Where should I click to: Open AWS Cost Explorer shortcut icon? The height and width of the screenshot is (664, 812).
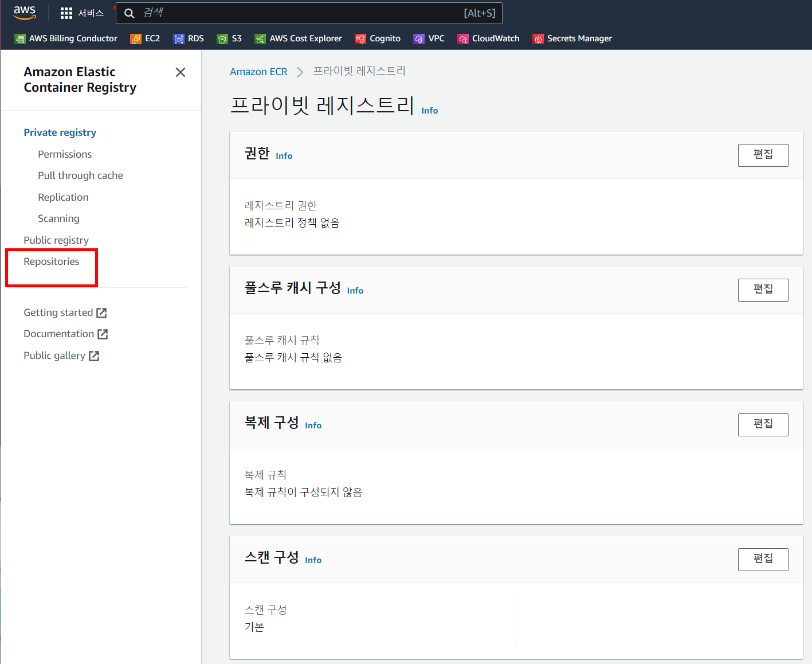pos(260,39)
